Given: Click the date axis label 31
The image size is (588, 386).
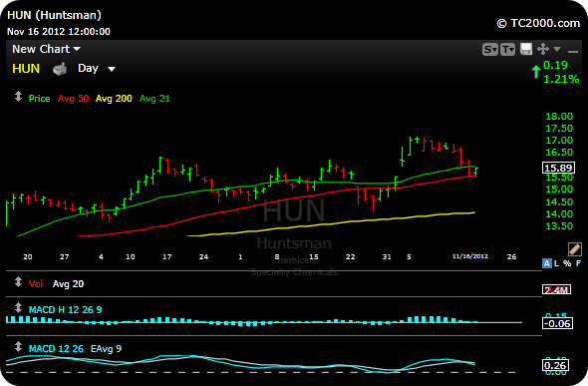Looking at the screenshot, I should [387, 257].
